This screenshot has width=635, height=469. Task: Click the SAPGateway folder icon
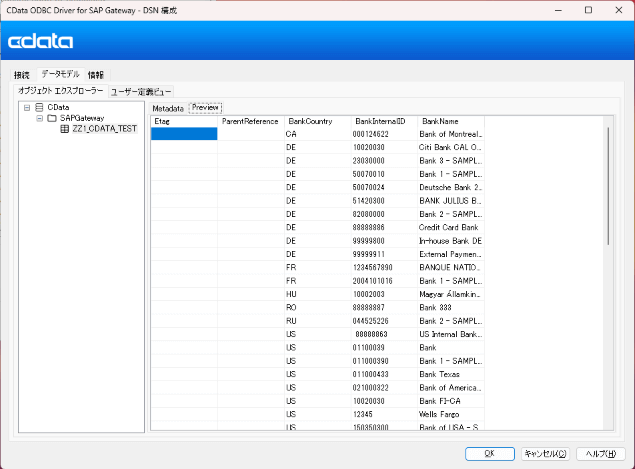click(52, 118)
